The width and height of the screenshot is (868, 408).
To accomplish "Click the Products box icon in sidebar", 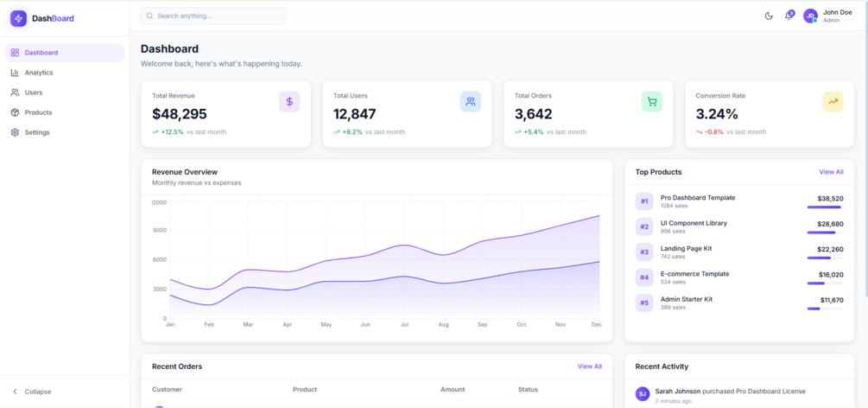I will (x=15, y=112).
